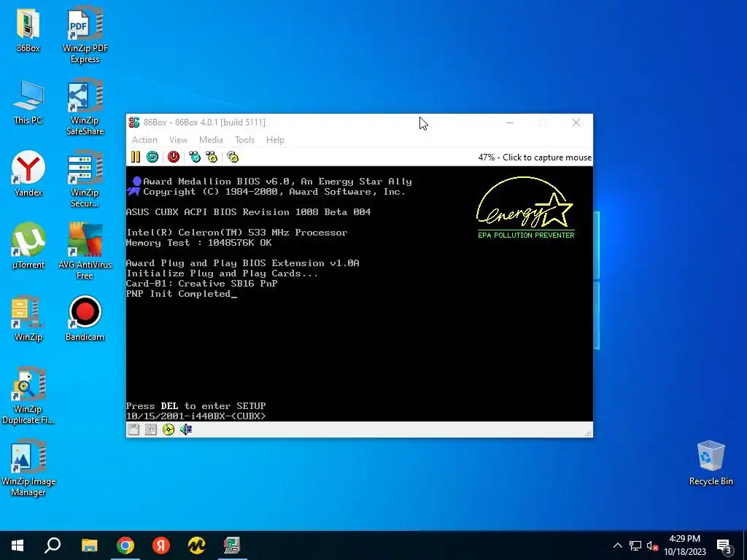The image size is (747, 560).
Task: Click the sound speaker status bar icon
Action: 186,429
